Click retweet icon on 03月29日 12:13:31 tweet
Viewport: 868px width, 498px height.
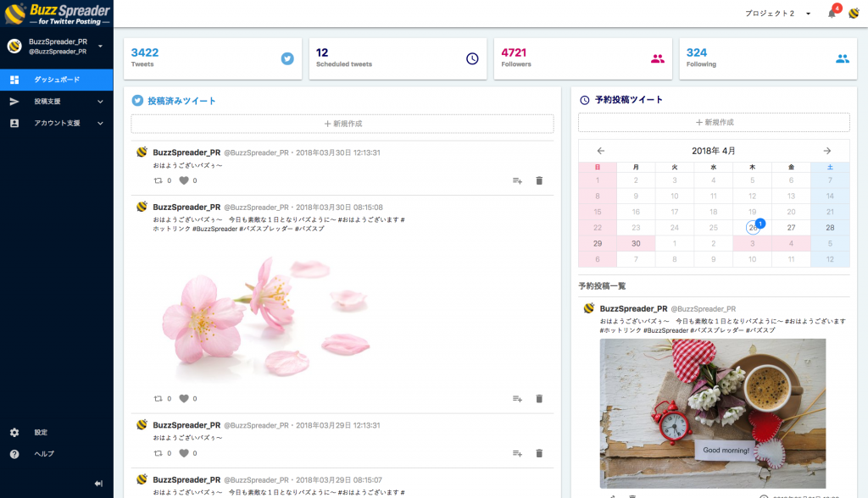(159, 453)
